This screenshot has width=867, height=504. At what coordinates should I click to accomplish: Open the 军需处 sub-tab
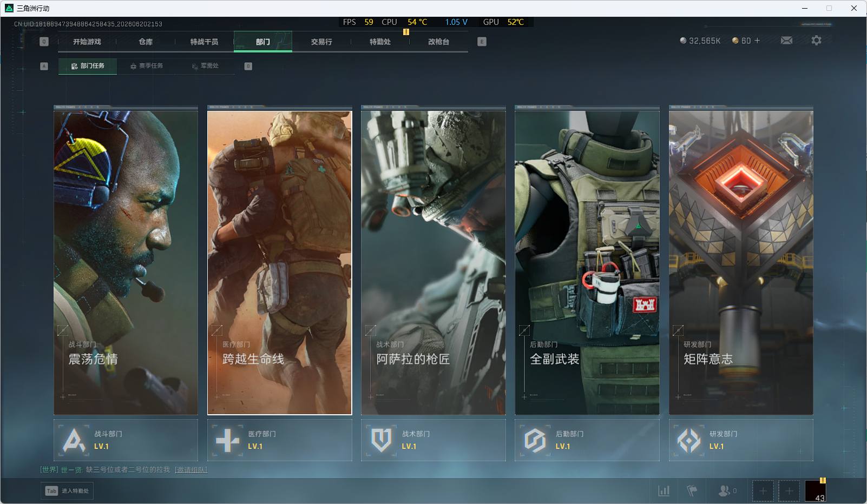pos(205,66)
